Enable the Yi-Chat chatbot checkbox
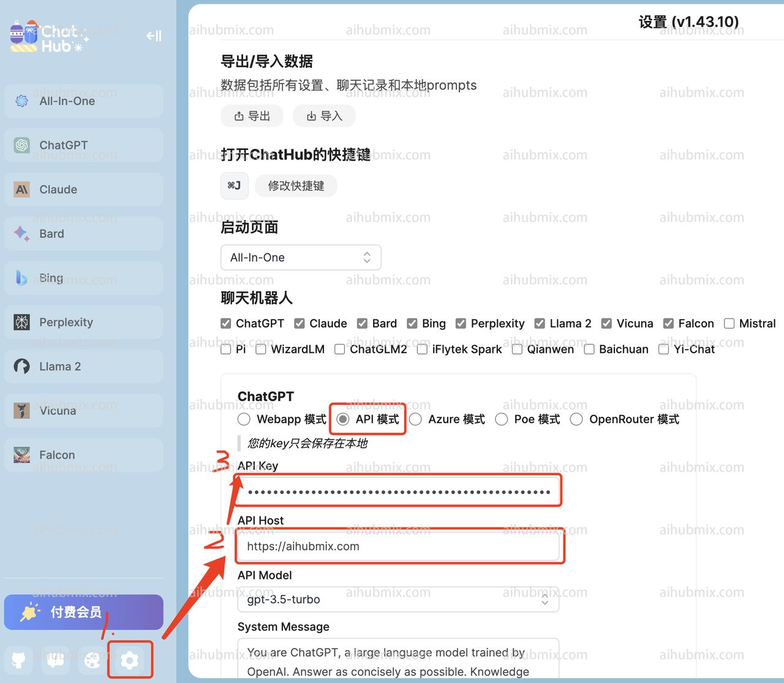This screenshot has height=683, width=784. (663, 349)
